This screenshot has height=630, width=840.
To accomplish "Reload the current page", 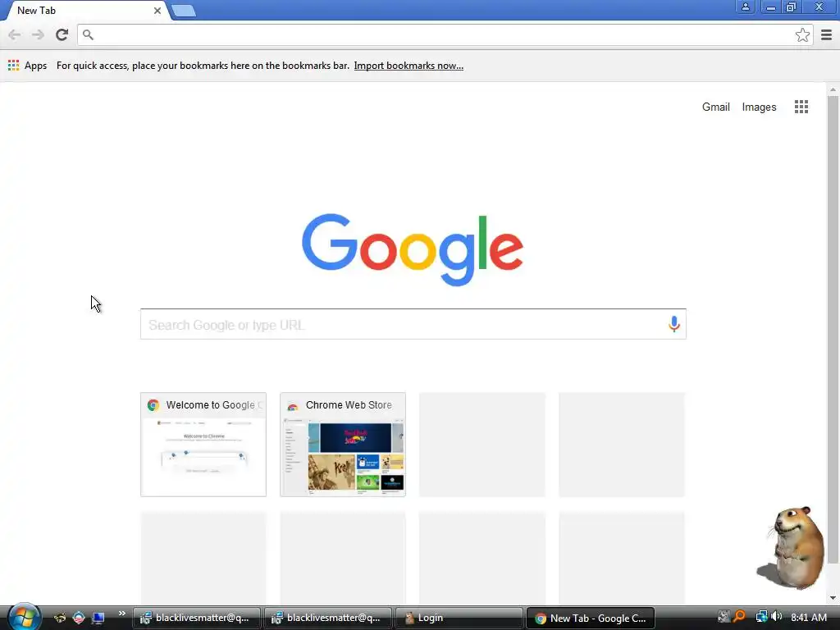I will (x=62, y=34).
